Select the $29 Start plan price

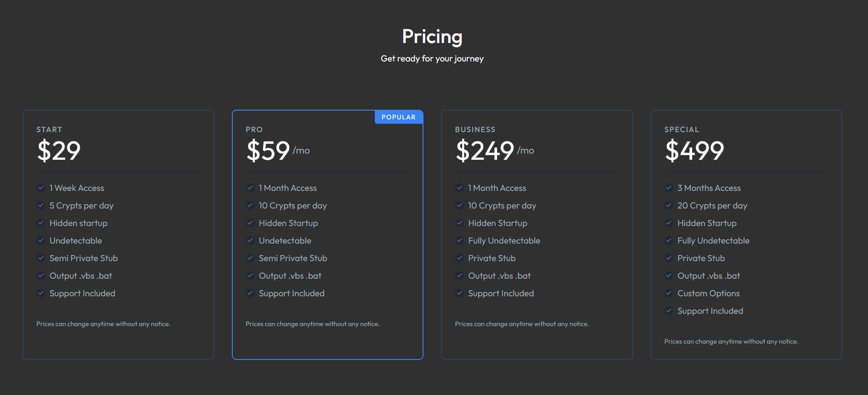coord(59,151)
